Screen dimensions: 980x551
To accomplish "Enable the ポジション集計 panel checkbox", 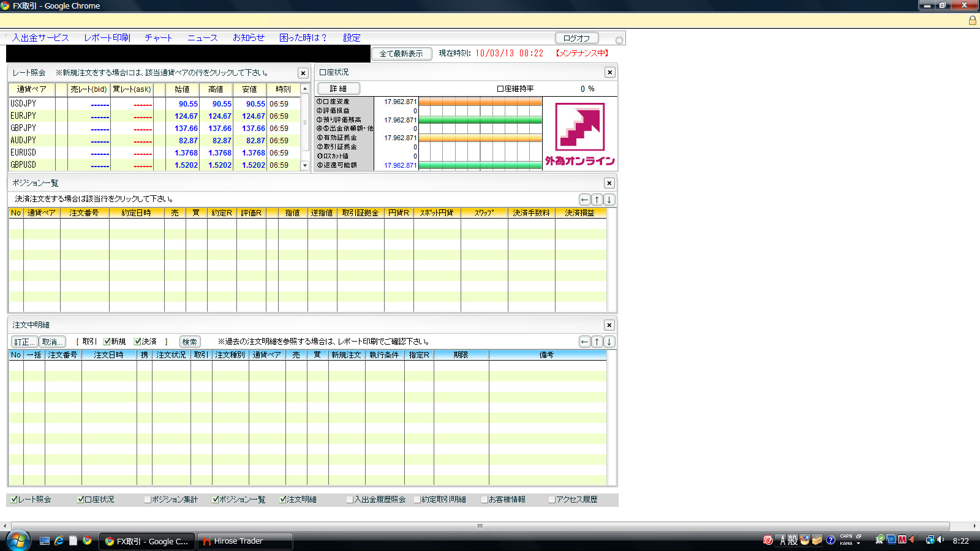I will click(x=148, y=500).
